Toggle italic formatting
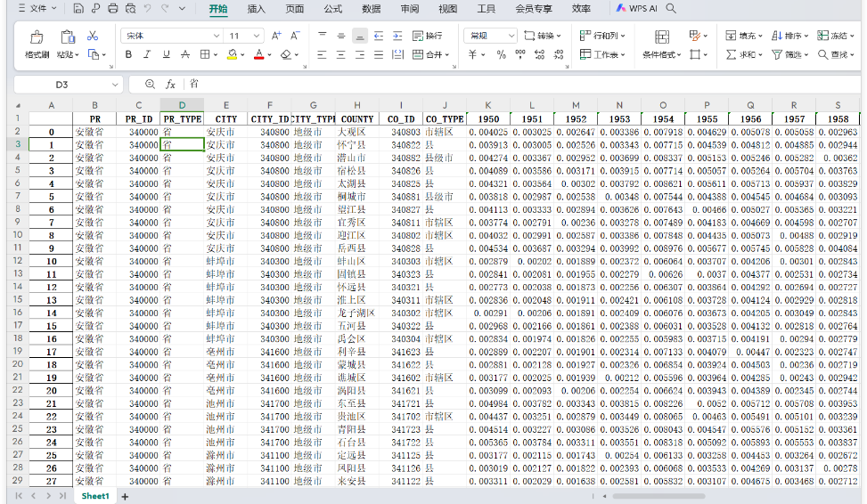This screenshot has width=867, height=504. click(x=147, y=55)
